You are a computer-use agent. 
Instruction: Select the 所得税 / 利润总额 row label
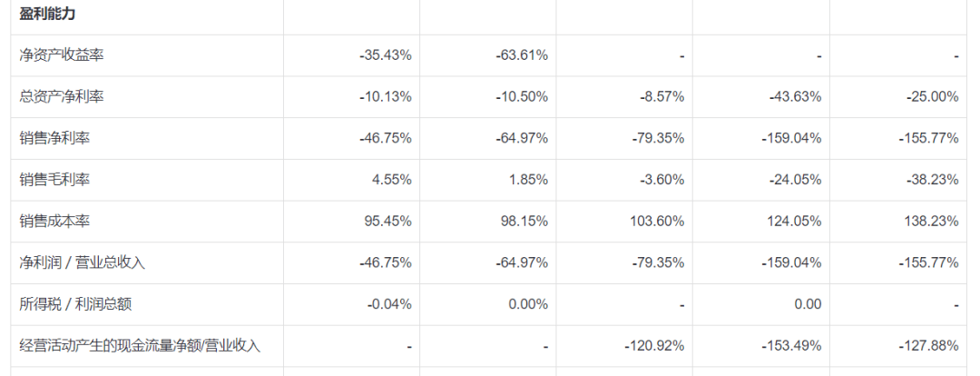pos(82,304)
